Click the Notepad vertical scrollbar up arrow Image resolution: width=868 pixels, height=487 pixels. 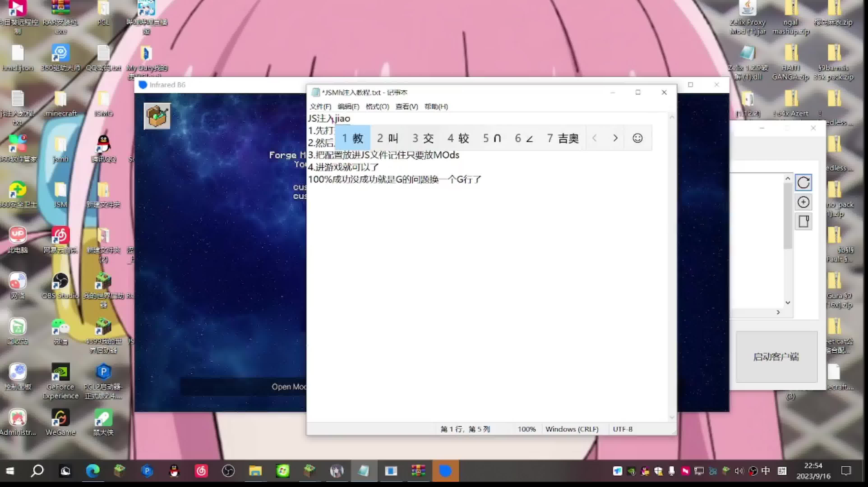672,117
